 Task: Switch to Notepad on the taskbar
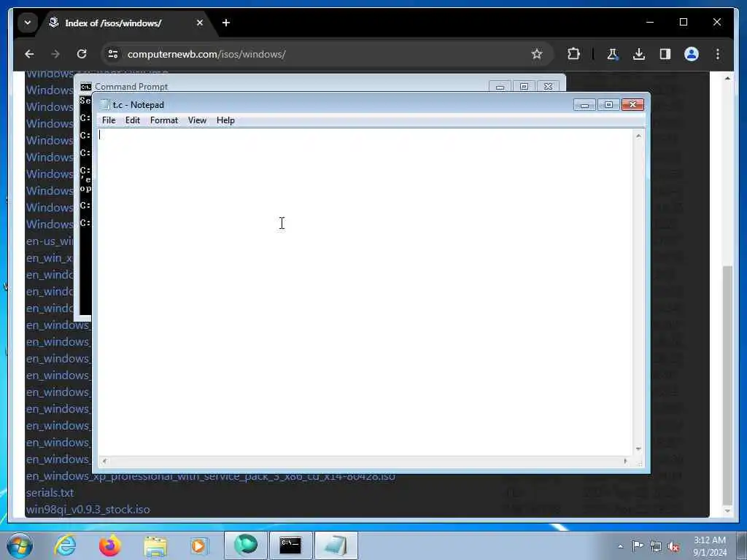coord(336,545)
